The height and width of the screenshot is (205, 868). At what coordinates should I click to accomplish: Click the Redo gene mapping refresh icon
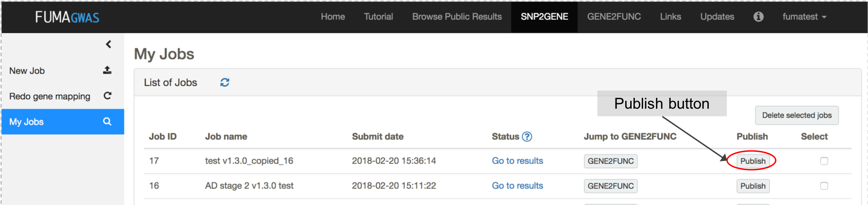(x=107, y=96)
